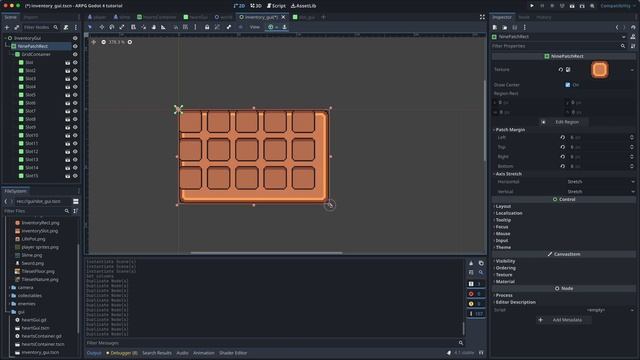Toggle visibility of NinePatchRect node

pyautogui.click(x=75, y=46)
